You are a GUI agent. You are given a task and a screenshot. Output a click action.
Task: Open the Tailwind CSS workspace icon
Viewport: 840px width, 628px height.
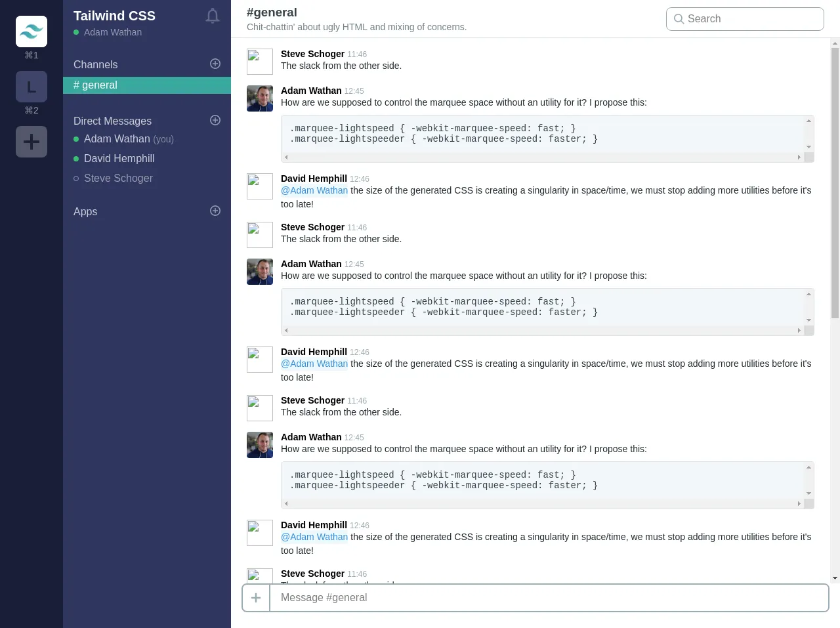31,31
